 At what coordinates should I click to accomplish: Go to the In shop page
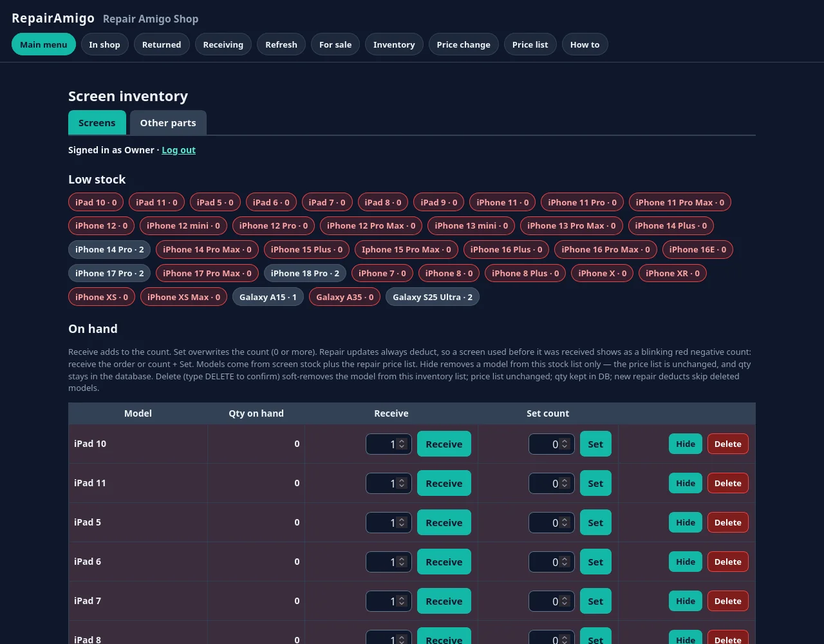click(x=105, y=44)
